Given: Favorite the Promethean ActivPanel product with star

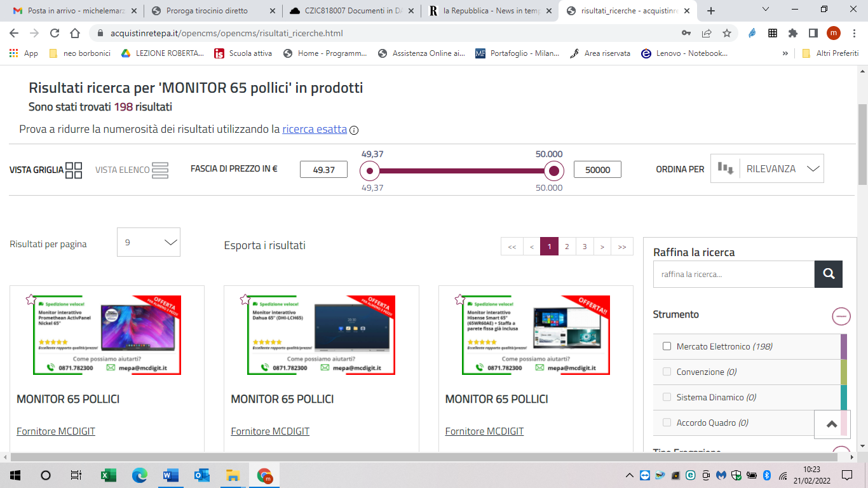Looking at the screenshot, I should click(x=31, y=300).
